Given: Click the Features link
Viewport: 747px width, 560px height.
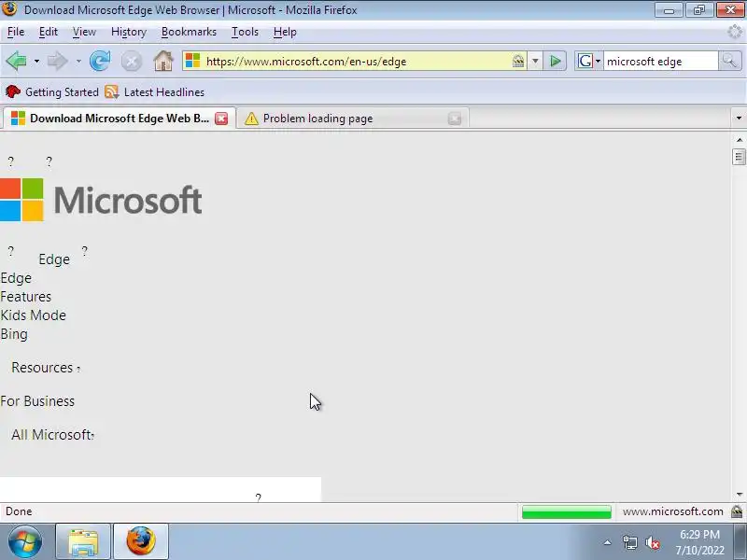Looking at the screenshot, I should click(26, 297).
